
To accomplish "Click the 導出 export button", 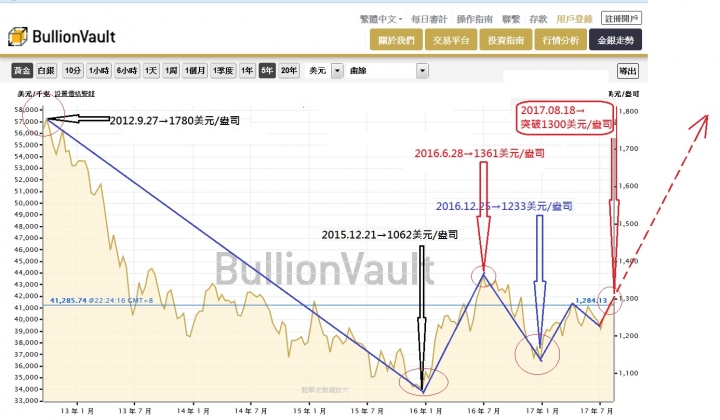I will 628,71.
